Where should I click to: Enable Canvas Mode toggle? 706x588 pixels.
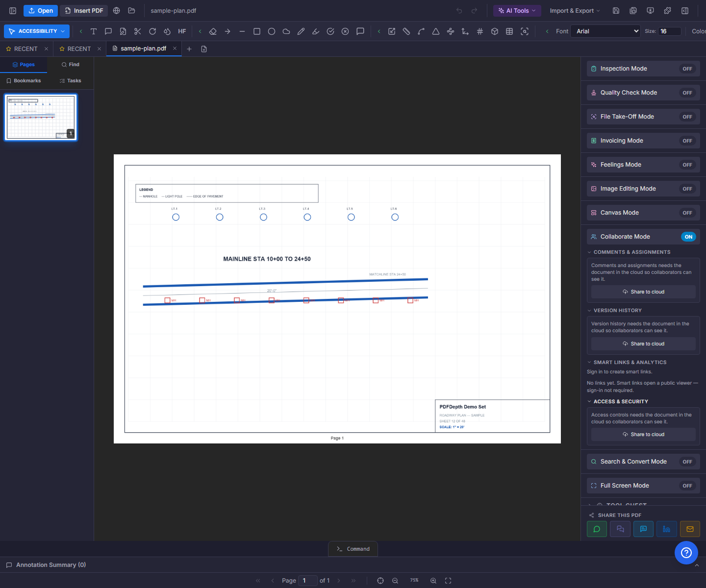click(x=687, y=213)
